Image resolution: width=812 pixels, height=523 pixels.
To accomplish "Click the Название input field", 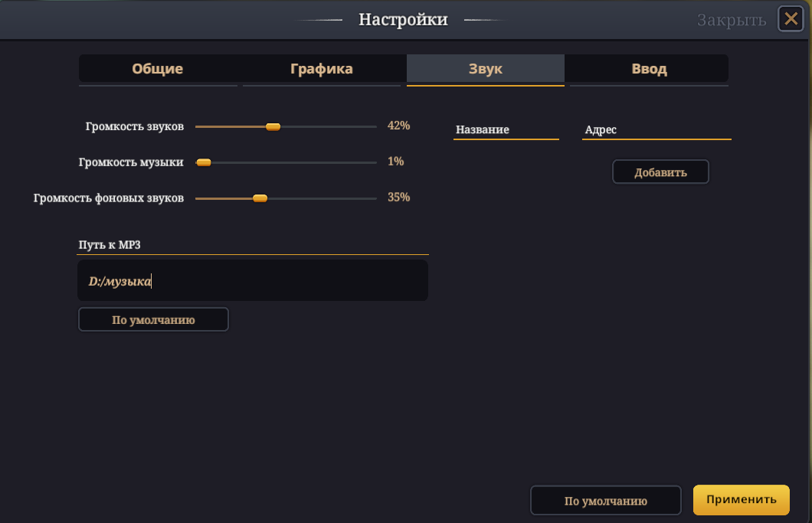I will tap(506, 130).
